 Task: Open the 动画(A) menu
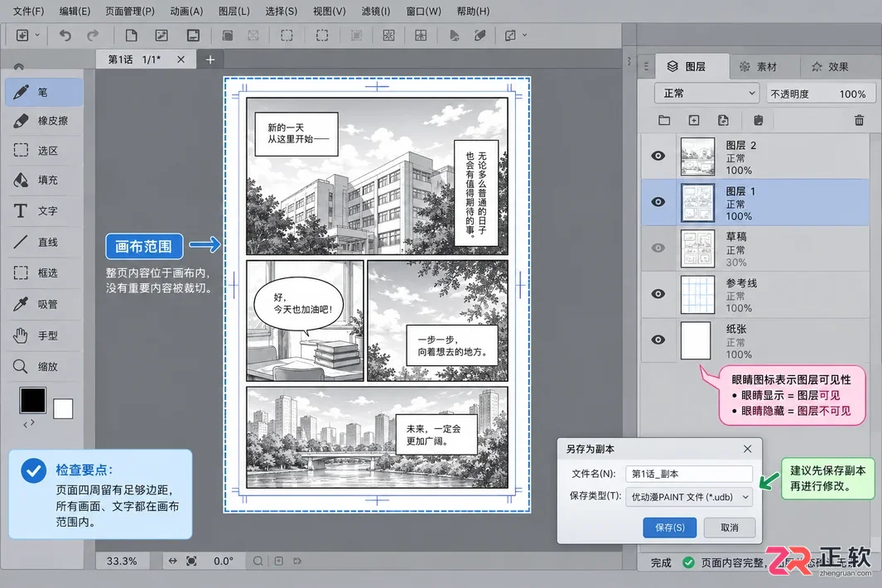(x=186, y=11)
